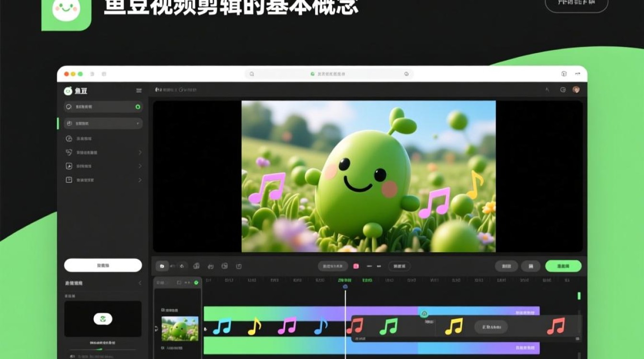Image resolution: width=644 pixels, height=359 pixels.
Task: Expand the fifth sidebar row via its chevron
Action: tap(140, 166)
